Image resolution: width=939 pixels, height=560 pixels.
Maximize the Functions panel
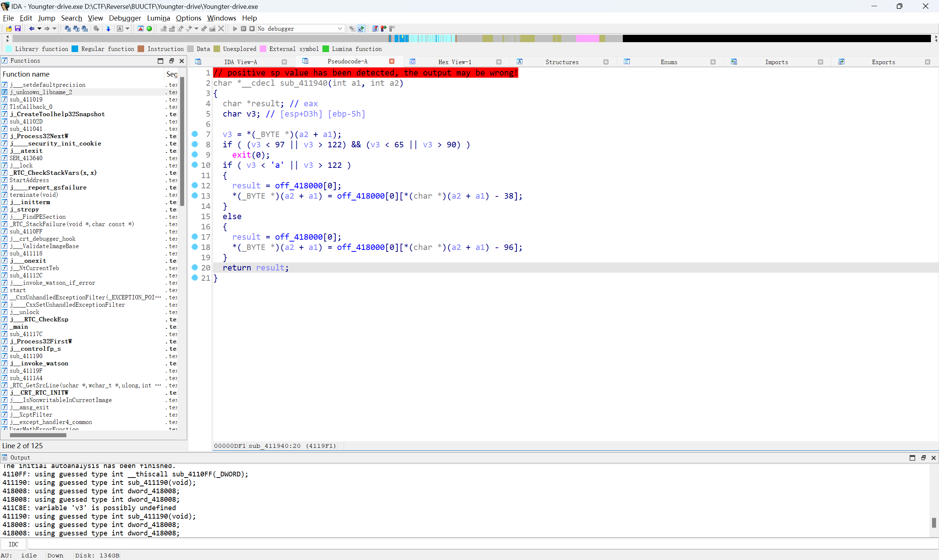click(160, 61)
